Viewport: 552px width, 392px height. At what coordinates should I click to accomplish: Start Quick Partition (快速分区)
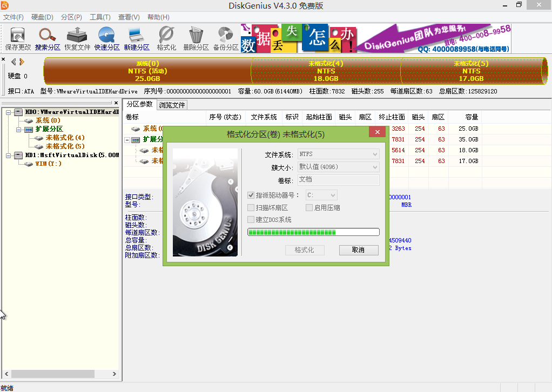[107, 39]
